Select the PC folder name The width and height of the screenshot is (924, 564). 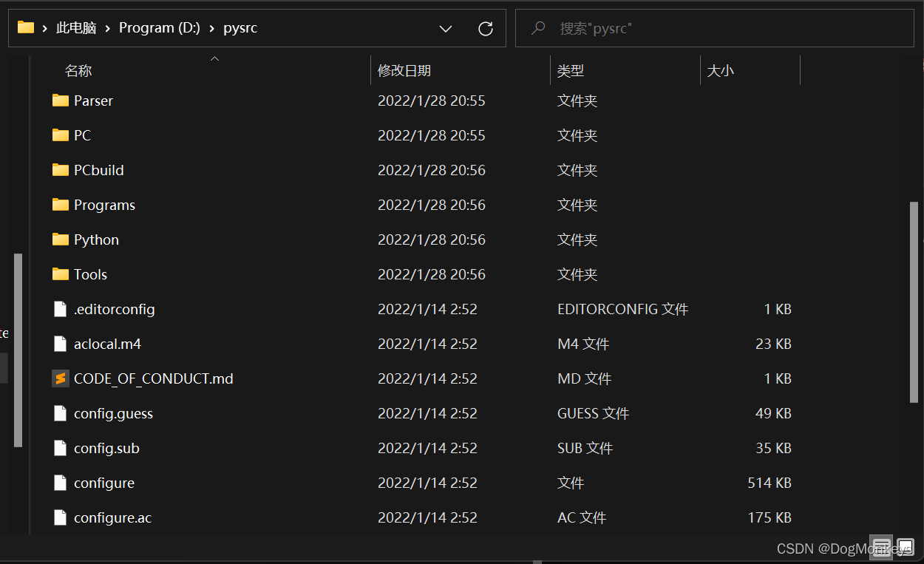click(x=82, y=135)
